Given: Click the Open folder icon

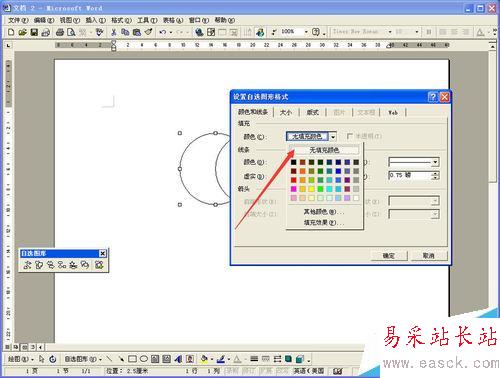Looking at the screenshot, I should click(22, 32).
